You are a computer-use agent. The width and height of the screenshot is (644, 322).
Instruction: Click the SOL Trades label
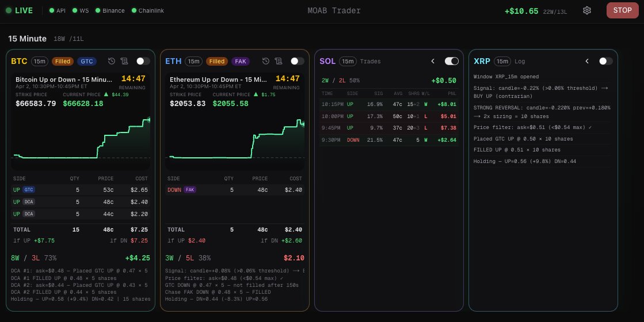pyautogui.click(x=370, y=61)
